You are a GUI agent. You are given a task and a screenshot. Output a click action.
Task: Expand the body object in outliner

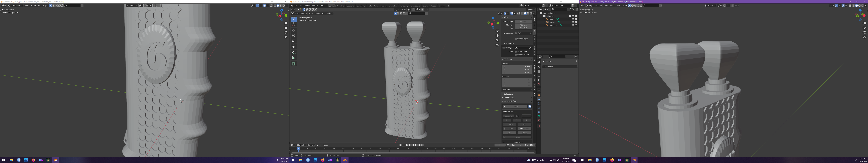544,19
